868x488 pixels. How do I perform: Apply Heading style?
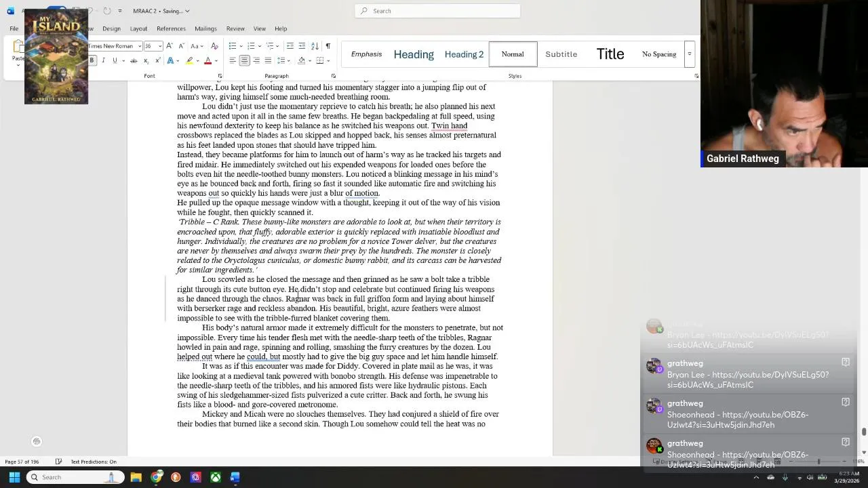tap(414, 54)
